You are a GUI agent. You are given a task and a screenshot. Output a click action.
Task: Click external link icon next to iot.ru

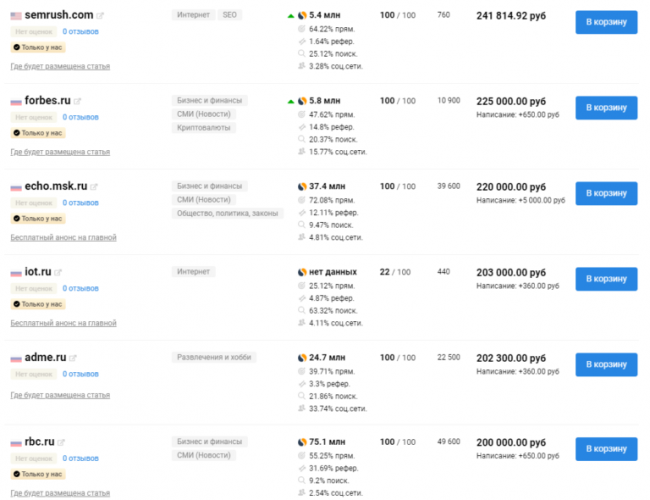[59, 273]
